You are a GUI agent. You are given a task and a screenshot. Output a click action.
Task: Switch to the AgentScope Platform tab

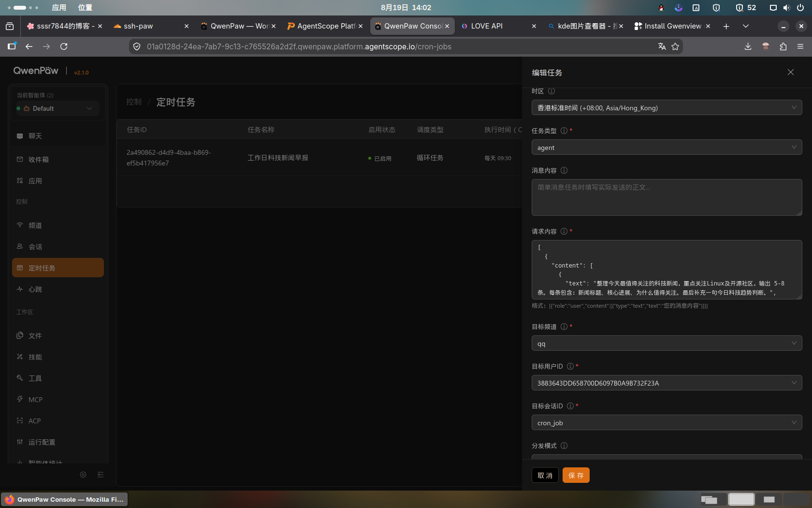(325, 26)
